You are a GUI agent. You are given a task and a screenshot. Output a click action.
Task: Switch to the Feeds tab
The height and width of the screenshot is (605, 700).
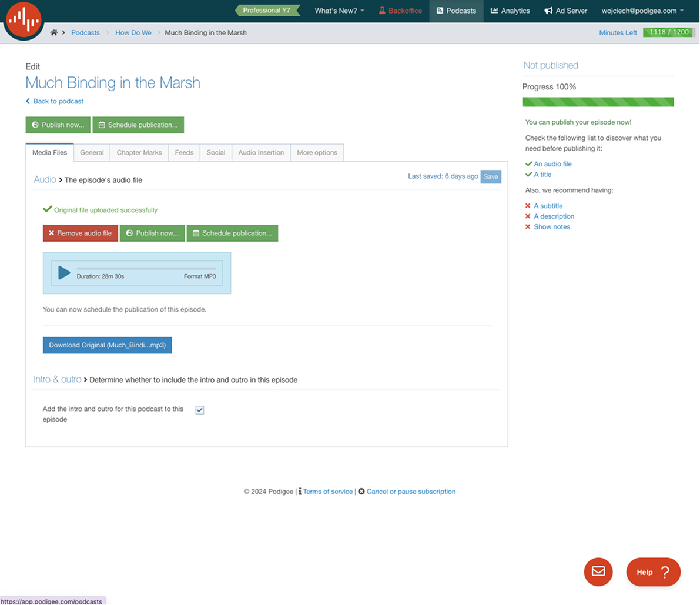point(185,152)
